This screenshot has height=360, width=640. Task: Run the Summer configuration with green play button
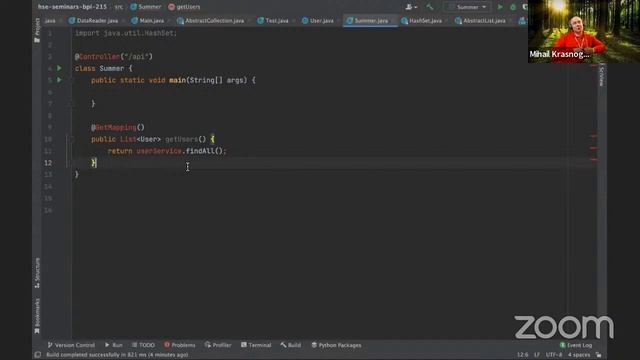click(500, 7)
